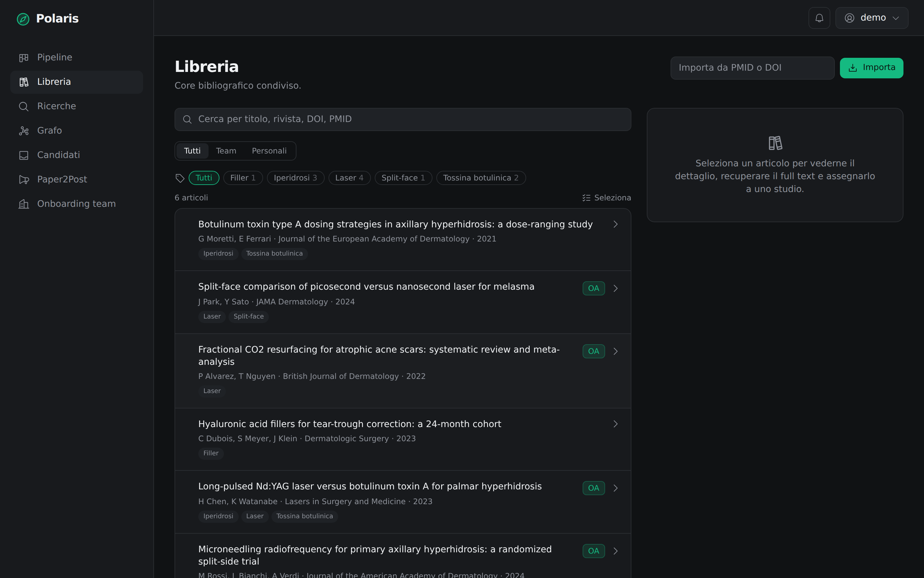
Task: Click the checklist icon beside Seleziona
Action: pos(586,198)
